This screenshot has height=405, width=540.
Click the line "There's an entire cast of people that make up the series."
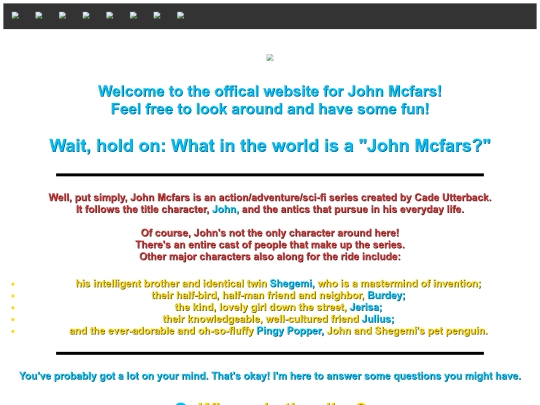270,245
